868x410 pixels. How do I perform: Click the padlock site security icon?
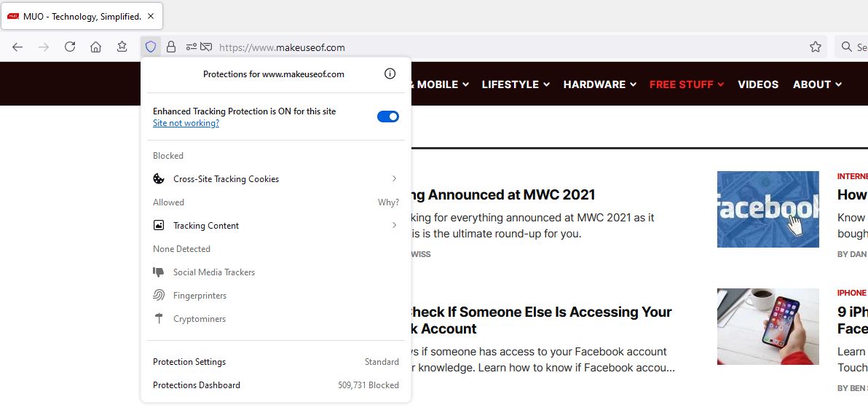171,47
